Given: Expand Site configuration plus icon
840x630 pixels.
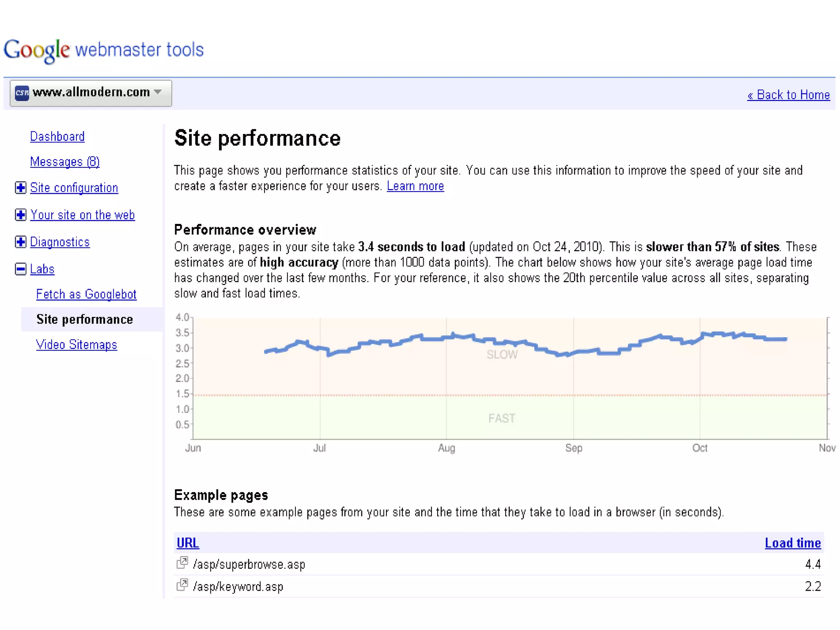Looking at the screenshot, I should coord(21,188).
